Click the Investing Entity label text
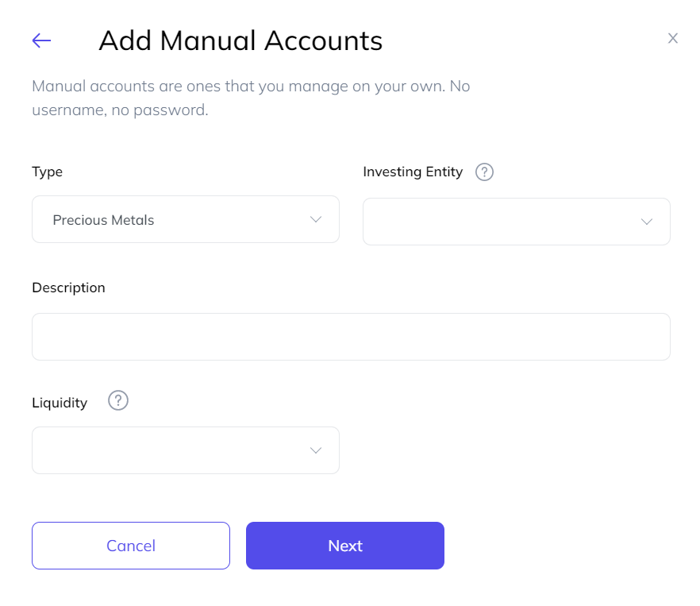The width and height of the screenshot is (700, 606). pos(413,172)
